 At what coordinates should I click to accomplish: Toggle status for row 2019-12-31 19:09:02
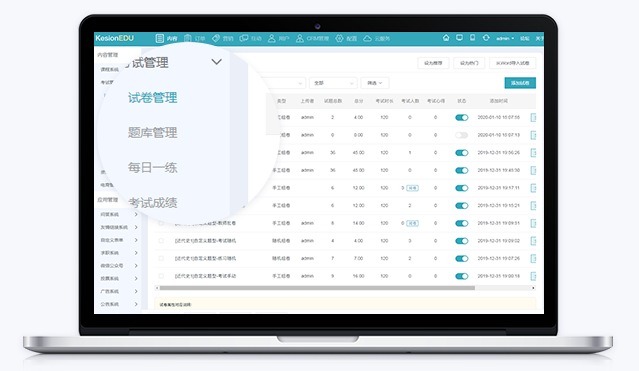point(462,241)
